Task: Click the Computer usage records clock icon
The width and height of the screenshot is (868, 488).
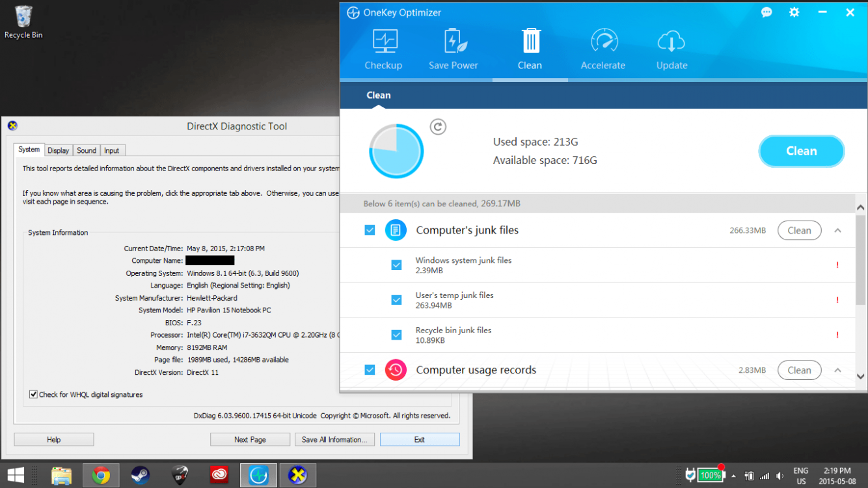Action: point(396,370)
